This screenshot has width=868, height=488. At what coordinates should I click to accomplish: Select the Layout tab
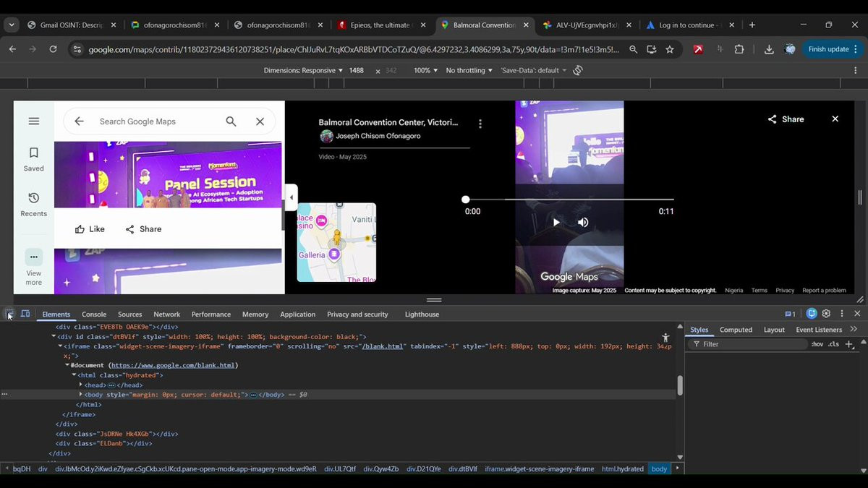(774, 330)
